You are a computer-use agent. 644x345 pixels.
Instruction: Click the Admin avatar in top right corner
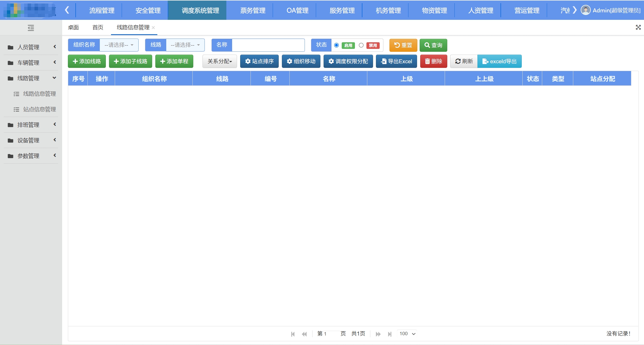(x=585, y=10)
